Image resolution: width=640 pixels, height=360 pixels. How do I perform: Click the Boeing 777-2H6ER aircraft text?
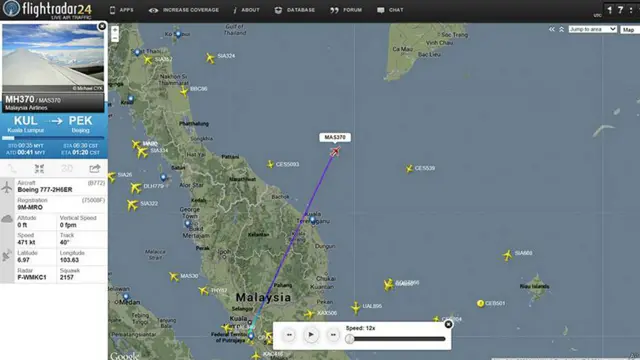click(45, 190)
